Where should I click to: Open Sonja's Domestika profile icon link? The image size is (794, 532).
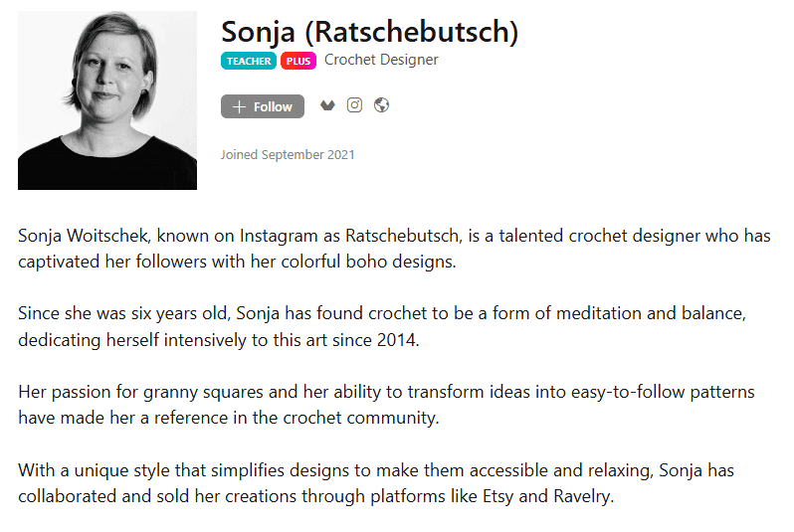point(327,105)
